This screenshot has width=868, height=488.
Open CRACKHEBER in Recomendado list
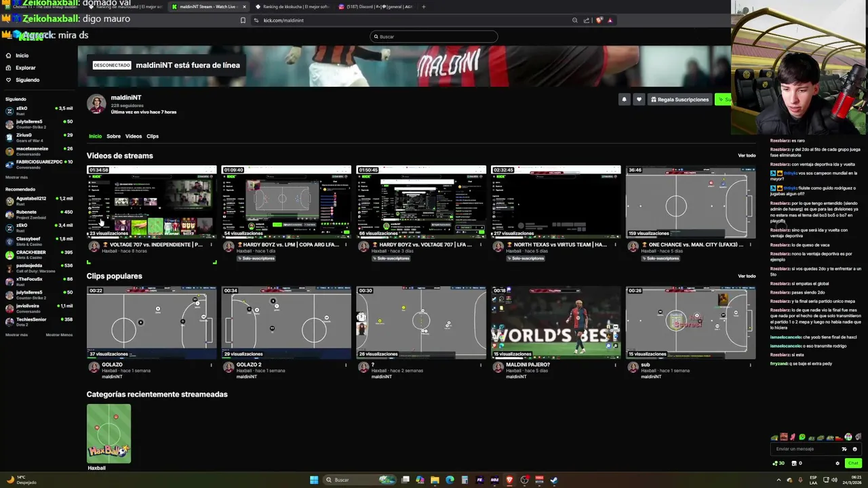pyautogui.click(x=39, y=255)
